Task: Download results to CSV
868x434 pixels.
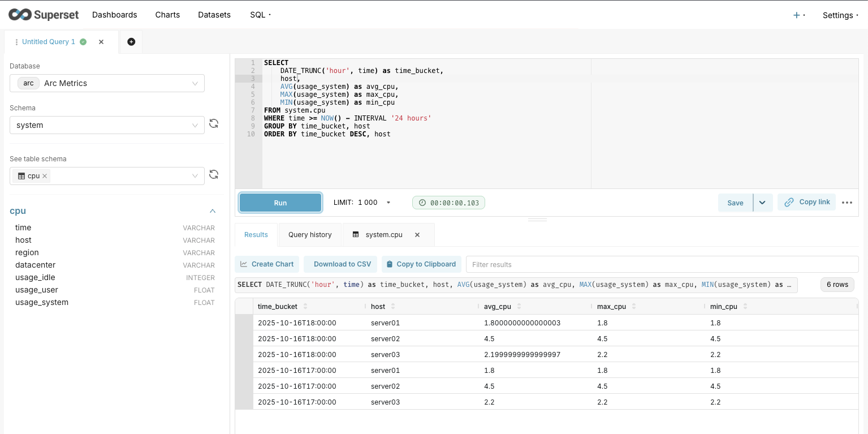Action: (x=340, y=264)
